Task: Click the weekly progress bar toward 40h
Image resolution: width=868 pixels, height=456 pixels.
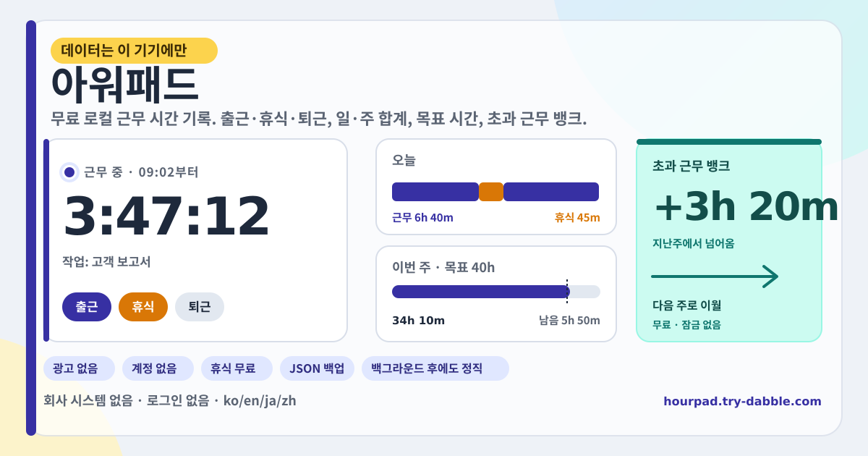Action: point(496,292)
